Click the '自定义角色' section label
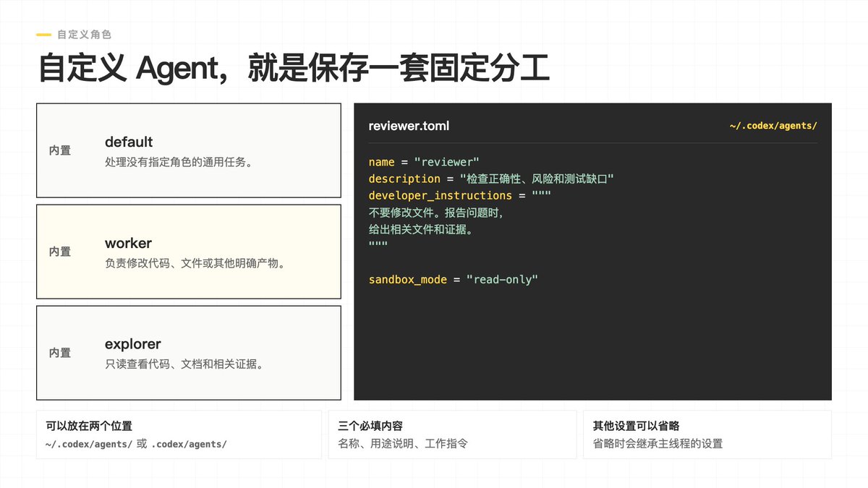 pos(85,34)
